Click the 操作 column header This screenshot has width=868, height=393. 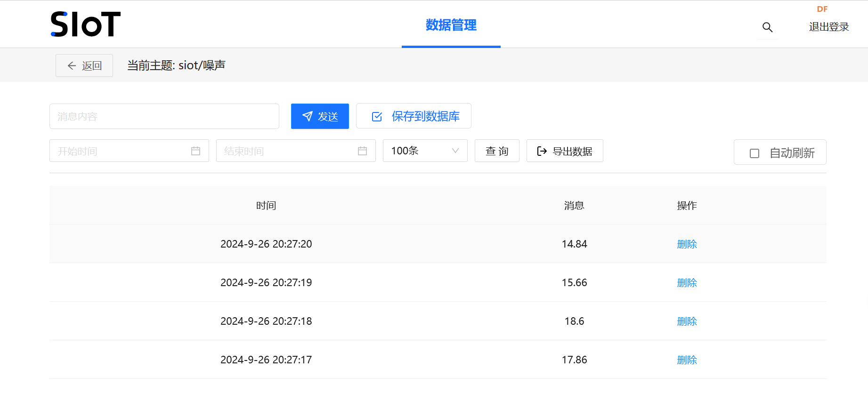[x=687, y=205]
